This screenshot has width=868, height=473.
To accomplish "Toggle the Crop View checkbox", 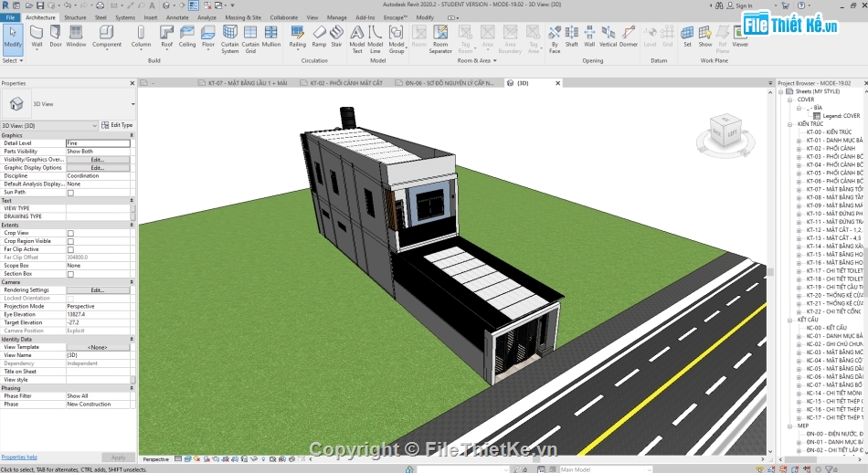I will (x=70, y=234).
